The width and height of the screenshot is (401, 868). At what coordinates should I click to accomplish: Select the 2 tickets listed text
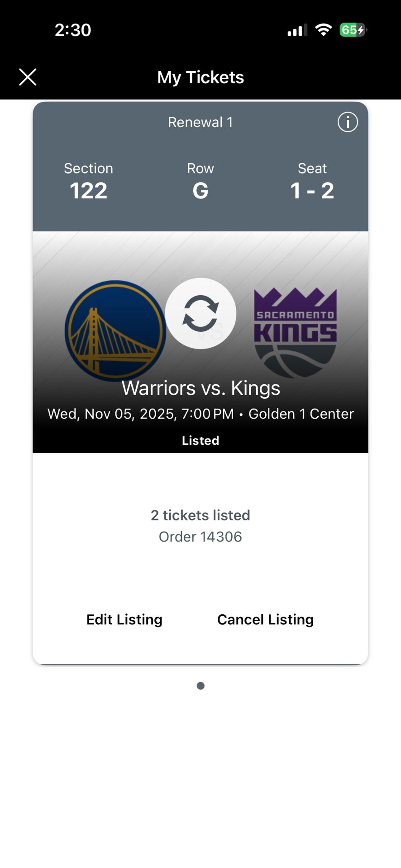point(200,515)
